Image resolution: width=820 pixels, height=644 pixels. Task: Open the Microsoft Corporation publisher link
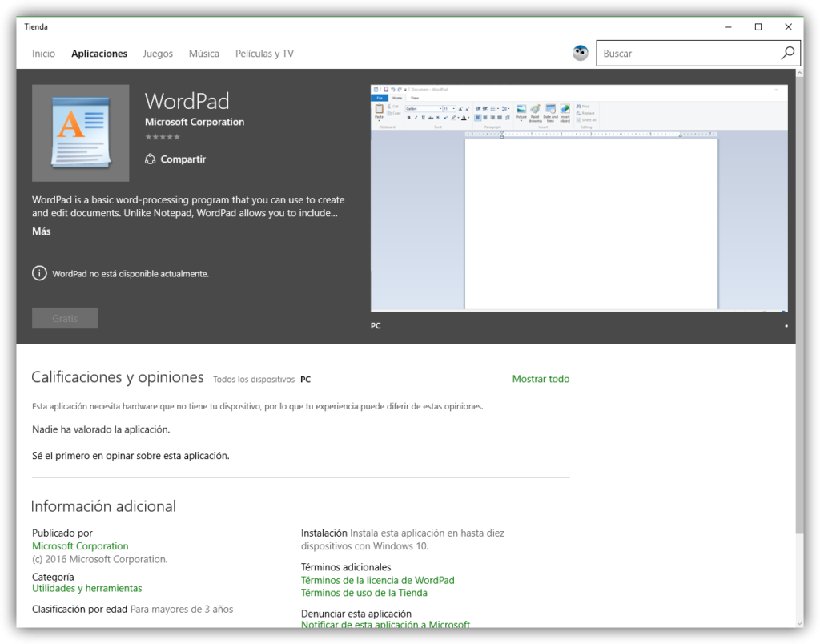pos(80,546)
